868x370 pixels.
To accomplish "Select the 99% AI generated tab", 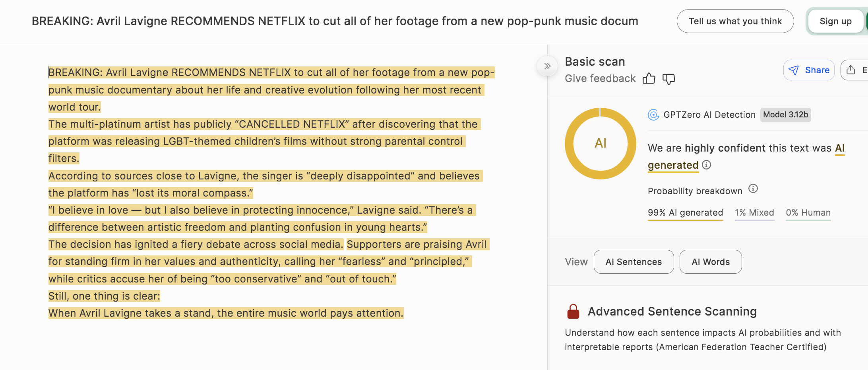I will tap(685, 213).
